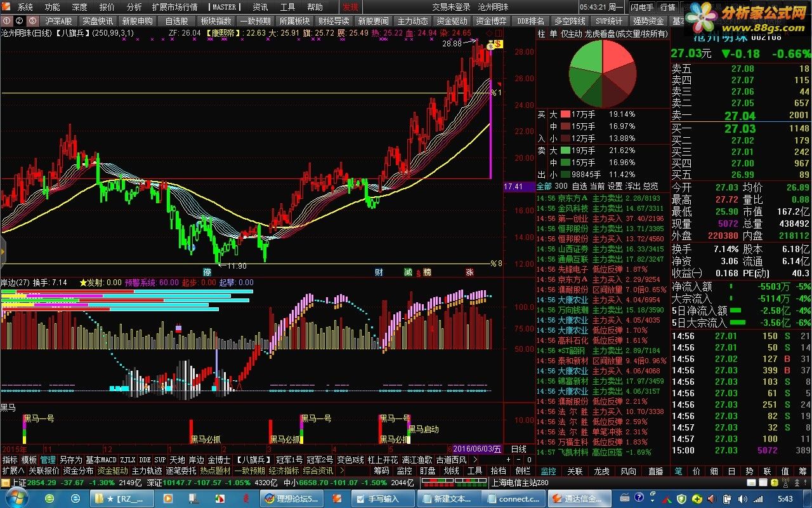Click the 停 marker on the chart
This screenshot has width=812, height=508.
(207, 272)
